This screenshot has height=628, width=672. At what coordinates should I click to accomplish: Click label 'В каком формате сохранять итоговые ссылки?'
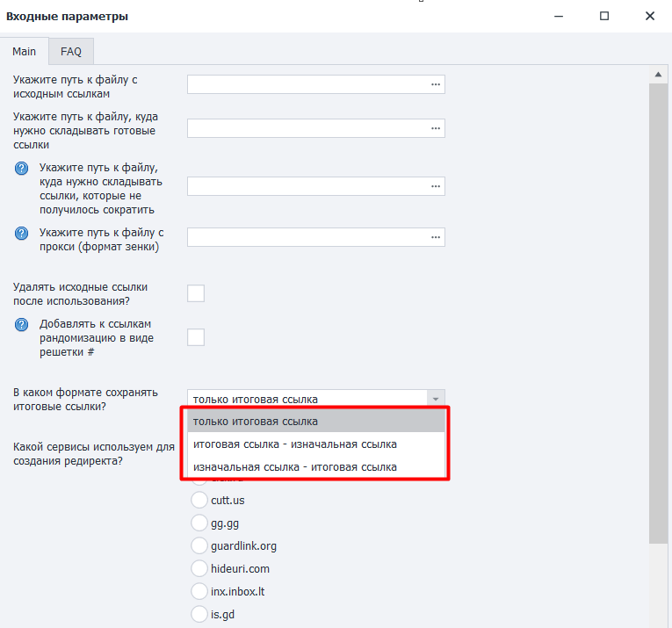(85, 400)
